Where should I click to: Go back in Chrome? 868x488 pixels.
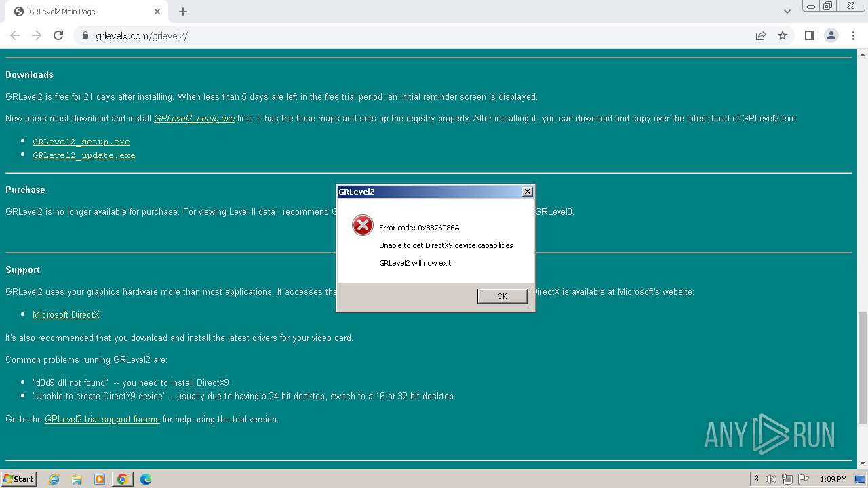(15, 35)
